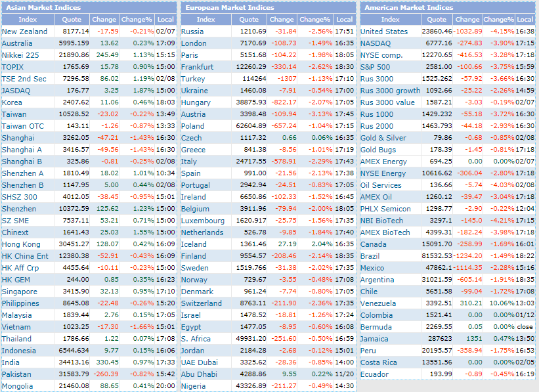539x392 pixels.
Task: Open the PHLX Semicon index link
Action: 385,209
